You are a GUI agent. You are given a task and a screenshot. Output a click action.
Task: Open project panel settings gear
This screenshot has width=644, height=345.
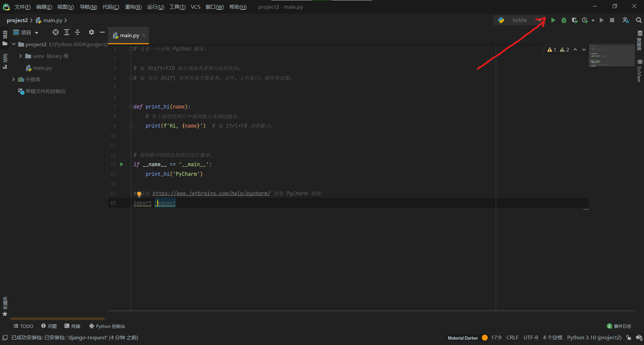point(91,32)
